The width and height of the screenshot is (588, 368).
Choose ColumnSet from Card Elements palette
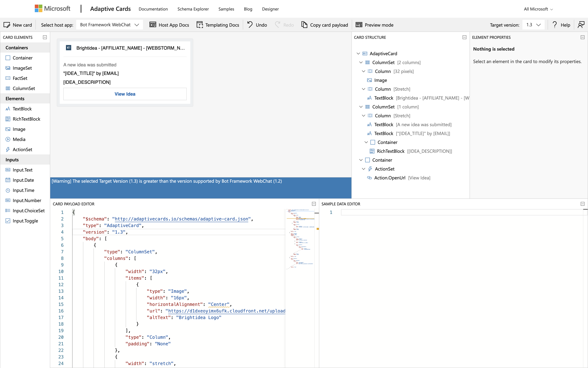click(x=25, y=88)
